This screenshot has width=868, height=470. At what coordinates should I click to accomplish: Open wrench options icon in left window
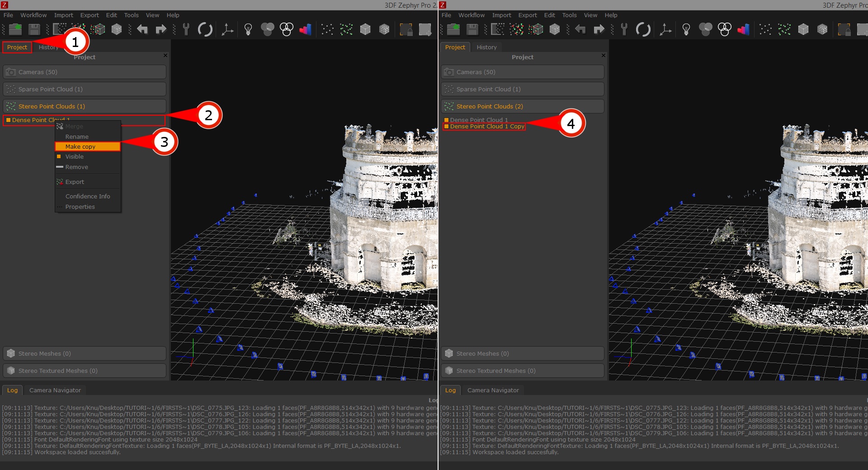pos(186,29)
